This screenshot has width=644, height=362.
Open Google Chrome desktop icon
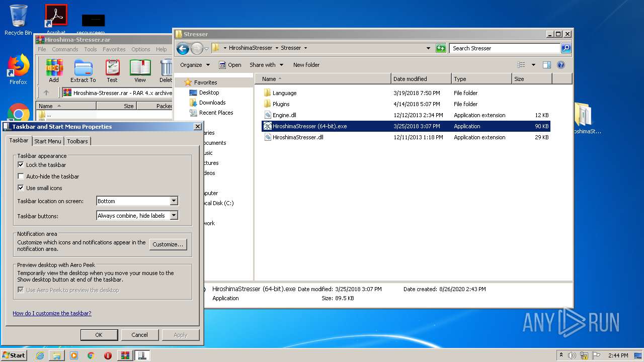pos(18,113)
